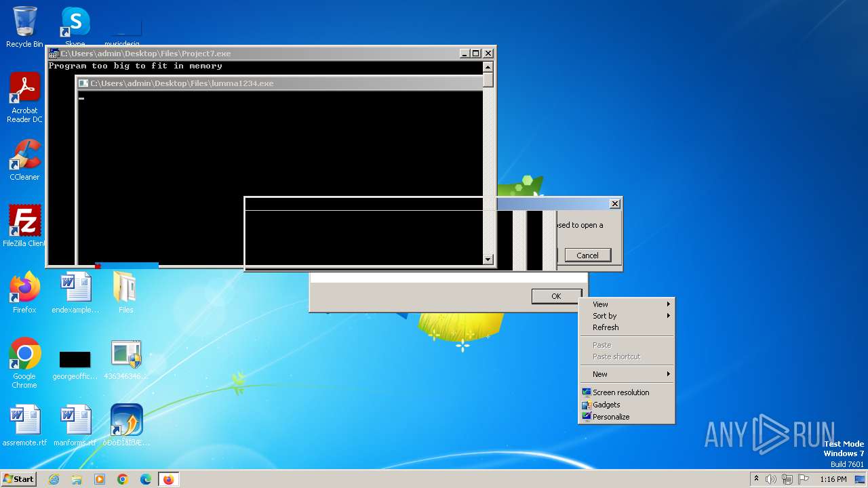Choose Personalize in context menu

[x=627, y=417]
